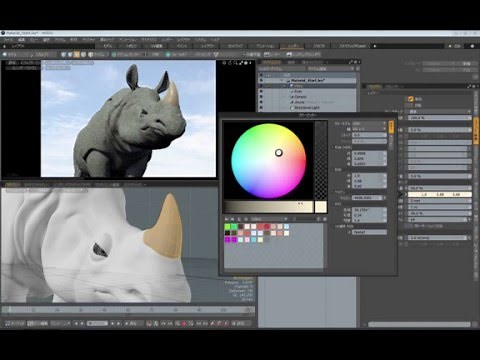Open the Edit menu (編集)
The image size is (480, 360).
(x=21, y=40)
